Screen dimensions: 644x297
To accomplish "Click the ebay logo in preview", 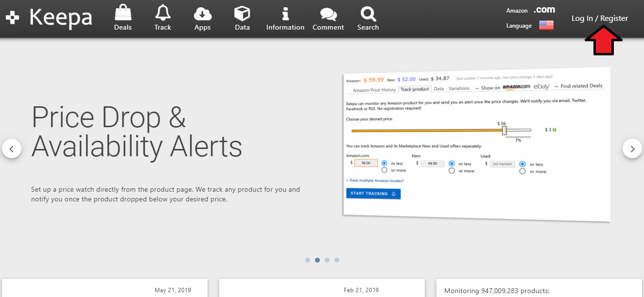I will pyautogui.click(x=541, y=86).
